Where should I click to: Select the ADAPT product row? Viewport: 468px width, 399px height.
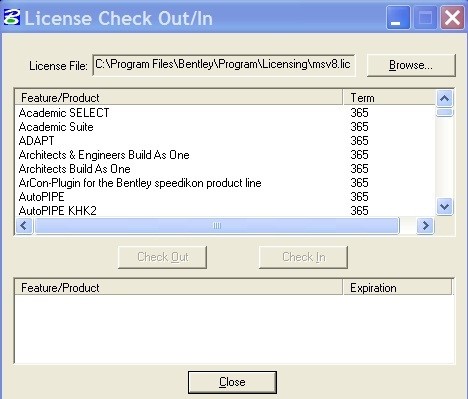[225, 141]
